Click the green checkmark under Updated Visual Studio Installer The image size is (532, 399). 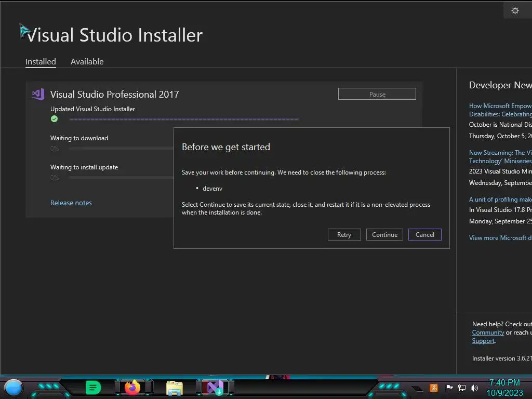tap(54, 119)
